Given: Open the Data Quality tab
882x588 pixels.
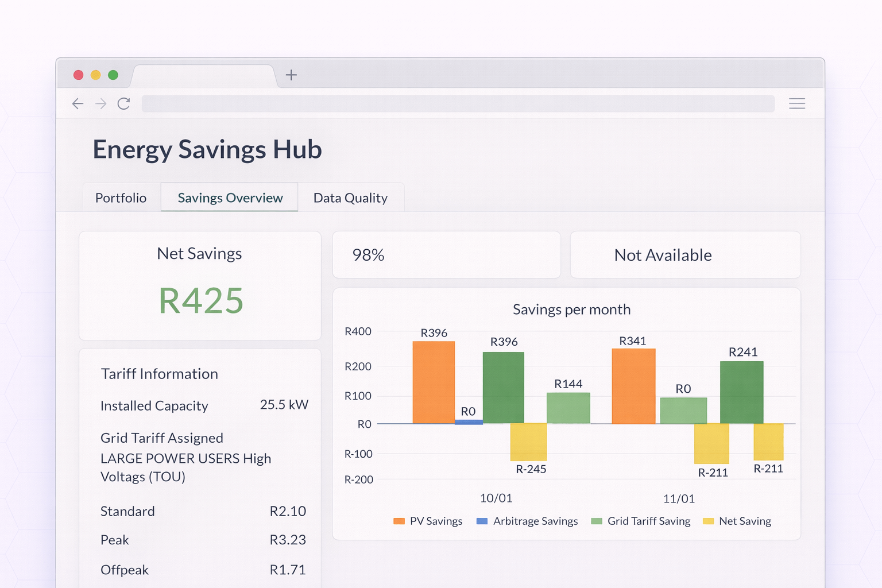Looking at the screenshot, I should point(350,198).
